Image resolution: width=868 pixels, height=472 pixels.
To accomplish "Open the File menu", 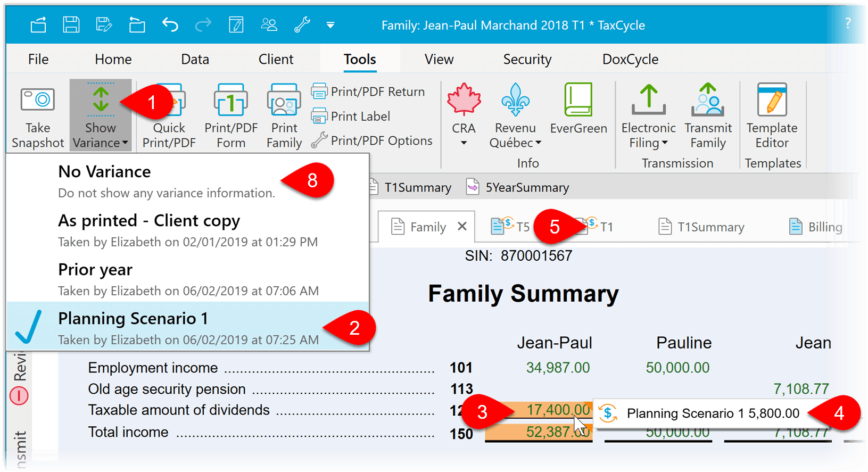I will click(38, 59).
